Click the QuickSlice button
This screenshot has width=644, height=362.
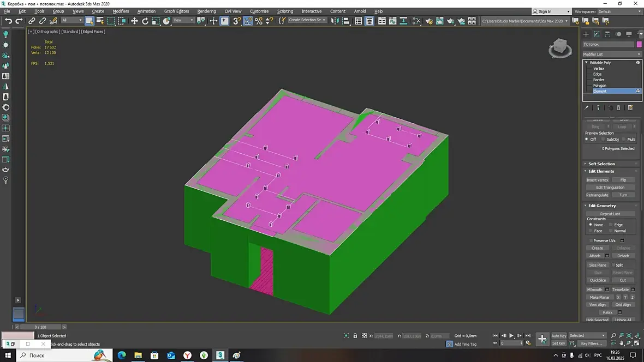(x=598, y=280)
